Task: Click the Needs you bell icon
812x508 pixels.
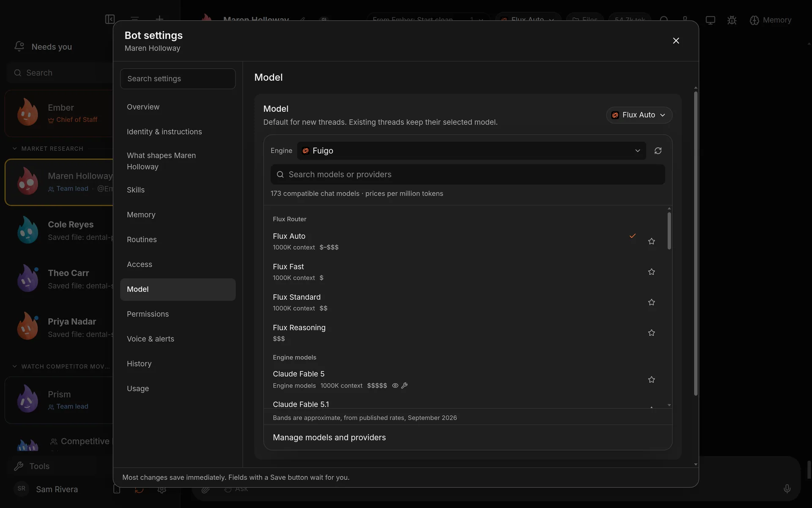Action: click(19, 46)
